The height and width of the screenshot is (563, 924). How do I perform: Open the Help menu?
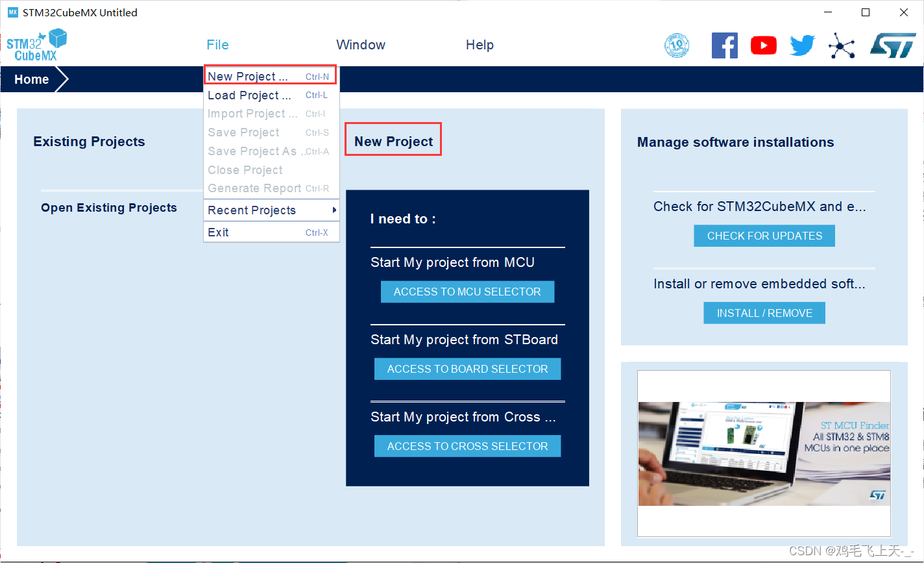pos(480,45)
